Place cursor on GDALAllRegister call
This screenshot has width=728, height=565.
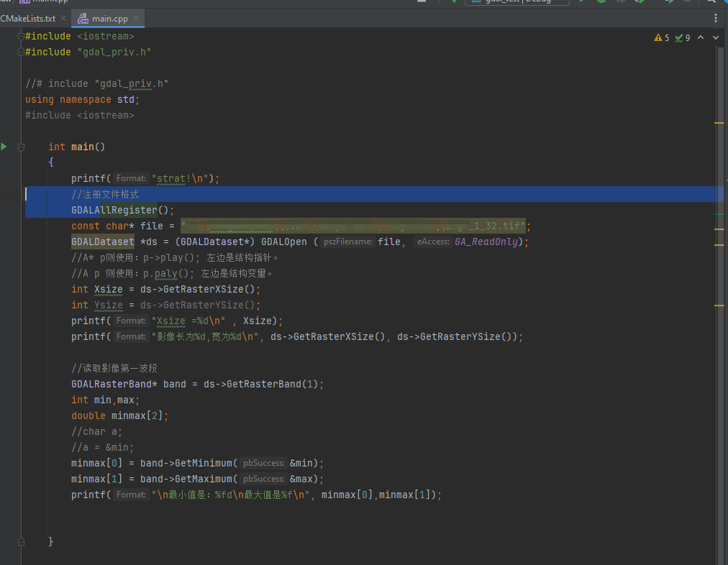(x=114, y=211)
